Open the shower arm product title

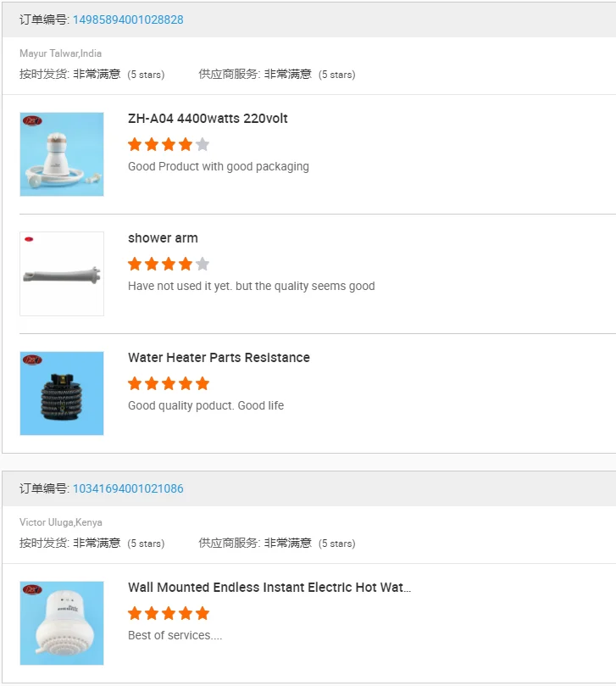coord(163,238)
